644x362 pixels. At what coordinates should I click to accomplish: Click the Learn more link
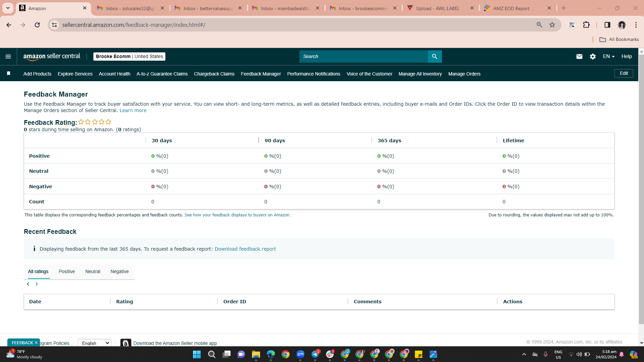[133, 110]
